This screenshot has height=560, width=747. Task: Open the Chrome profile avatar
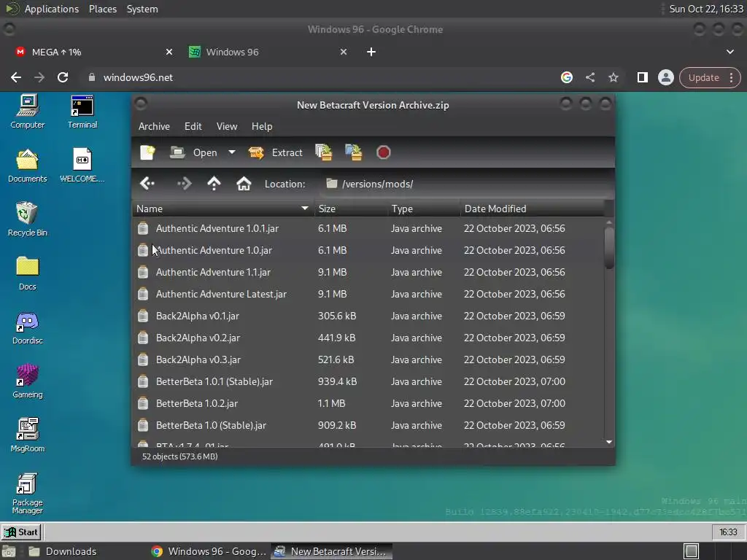tap(665, 77)
